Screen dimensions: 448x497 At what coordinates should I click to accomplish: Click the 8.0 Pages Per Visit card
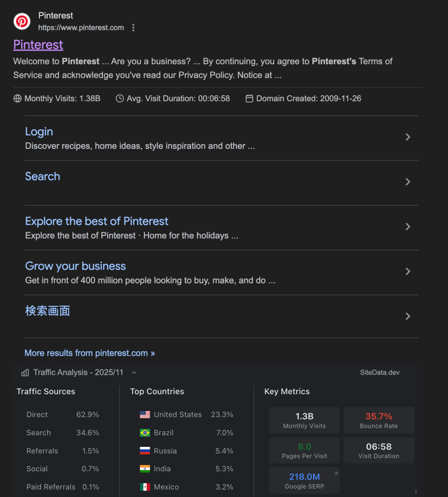304,451
